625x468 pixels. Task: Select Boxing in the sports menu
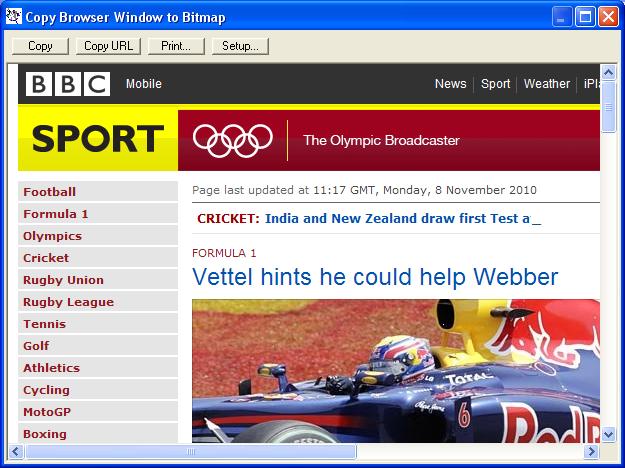(98, 433)
